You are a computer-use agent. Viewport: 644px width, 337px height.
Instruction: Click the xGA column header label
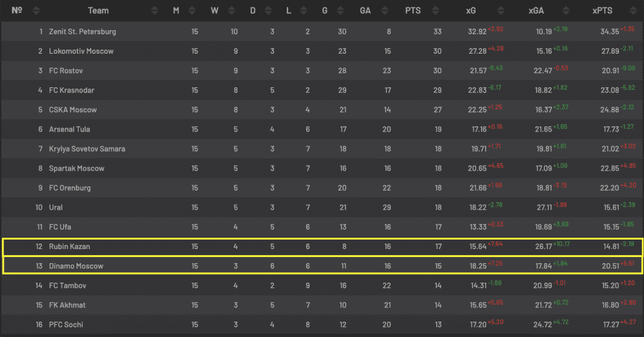[x=536, y=11]
